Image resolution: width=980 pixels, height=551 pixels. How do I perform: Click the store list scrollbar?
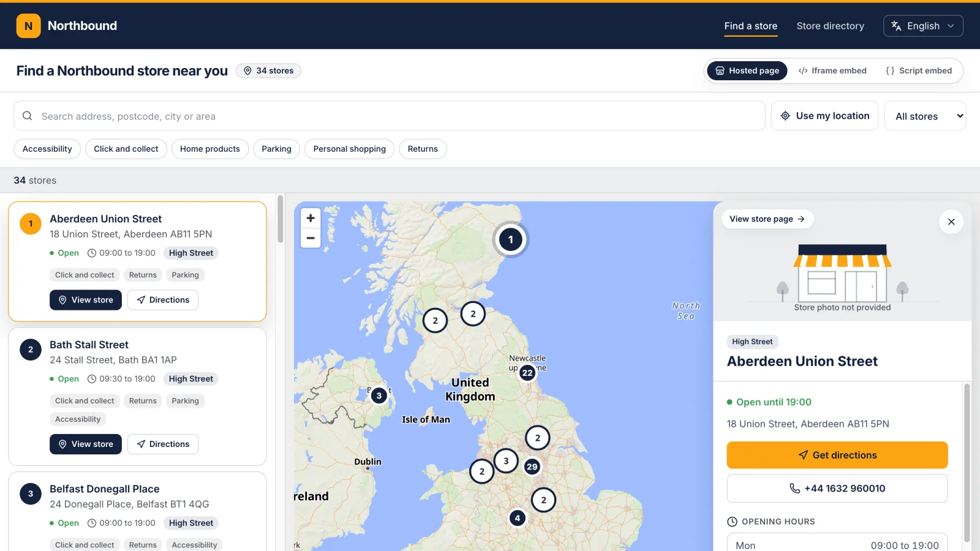[280, 219]
